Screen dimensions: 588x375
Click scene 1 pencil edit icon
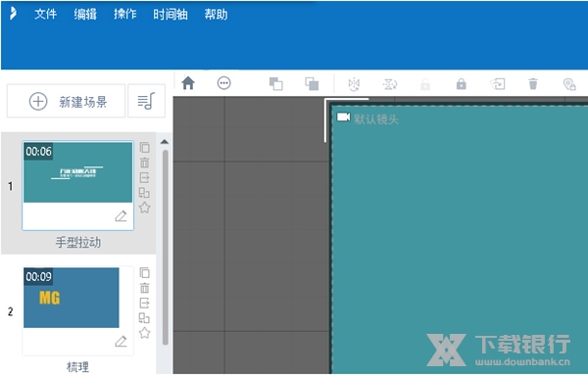coord(121,216)
